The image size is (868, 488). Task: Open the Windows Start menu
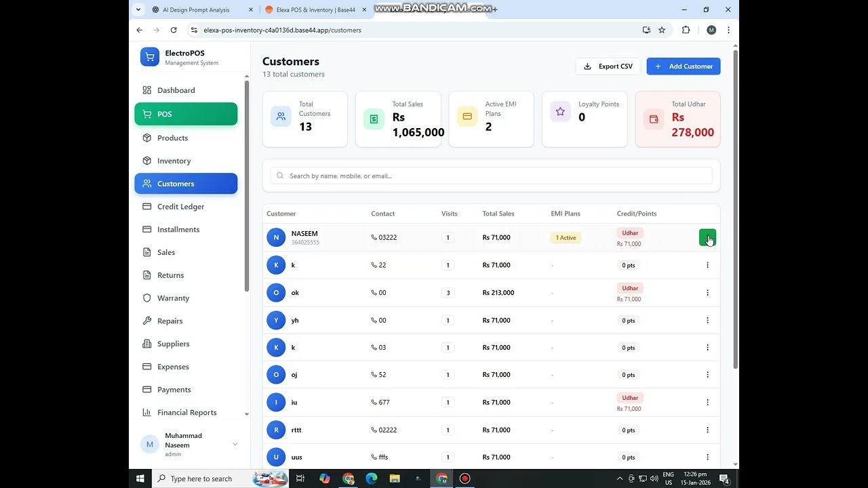point(140,479)
